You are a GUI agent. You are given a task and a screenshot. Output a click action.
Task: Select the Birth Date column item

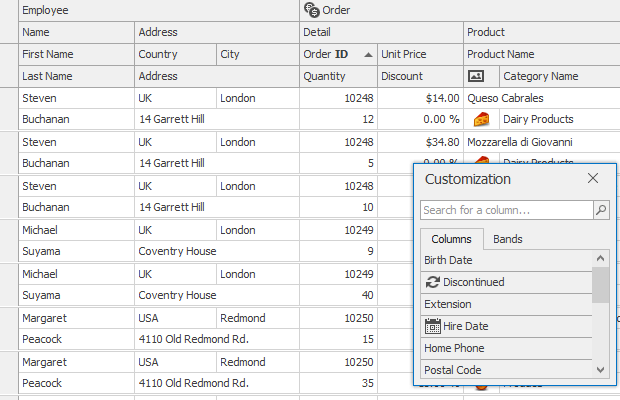click(506, 260)
